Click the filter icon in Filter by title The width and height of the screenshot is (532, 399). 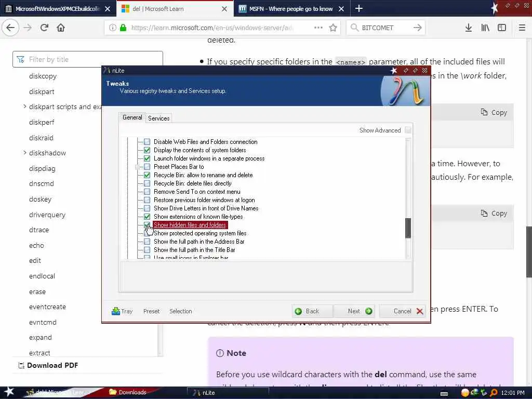(x=20, y=59)
